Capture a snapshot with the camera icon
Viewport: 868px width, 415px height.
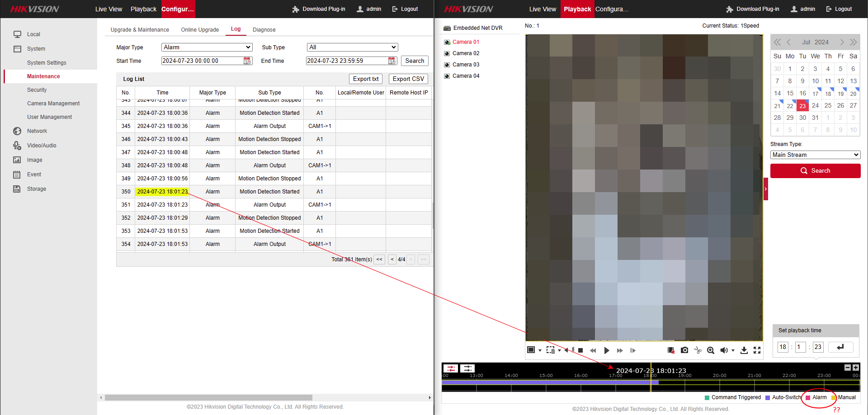tap(684, 350)
